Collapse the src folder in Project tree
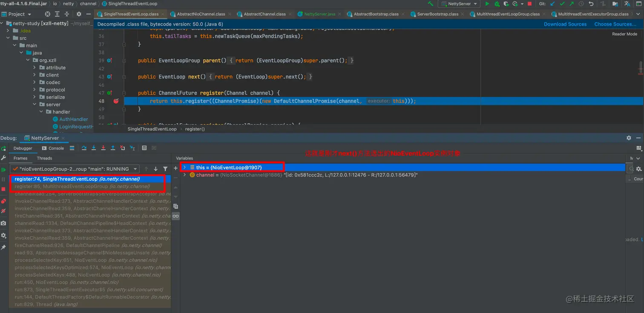Screen dimensions: 644x313 [x=8, y=38]
